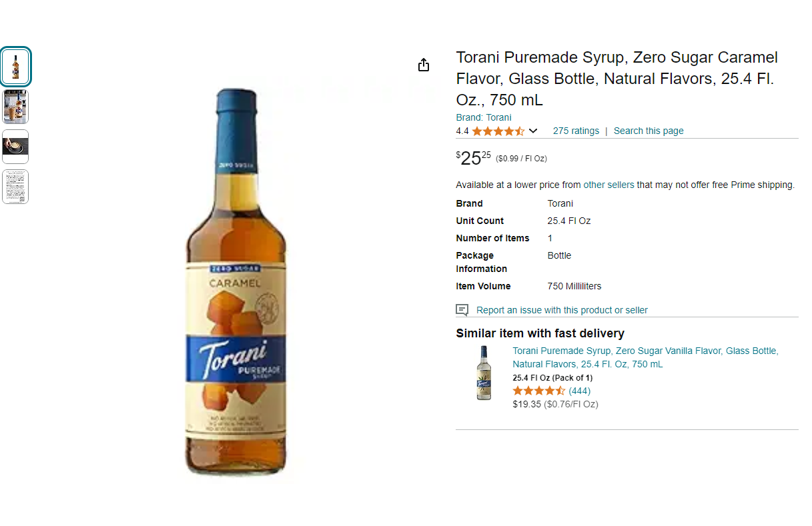
Task: Click the main caramel bottle product image
Action: click(236, 282)
